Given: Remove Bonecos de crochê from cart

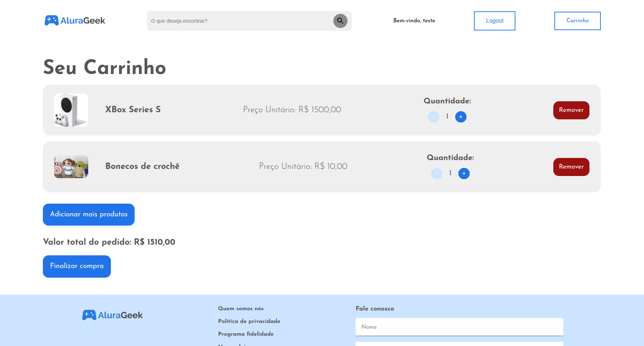Looking at the screenshot, I should tap(571, 167).
